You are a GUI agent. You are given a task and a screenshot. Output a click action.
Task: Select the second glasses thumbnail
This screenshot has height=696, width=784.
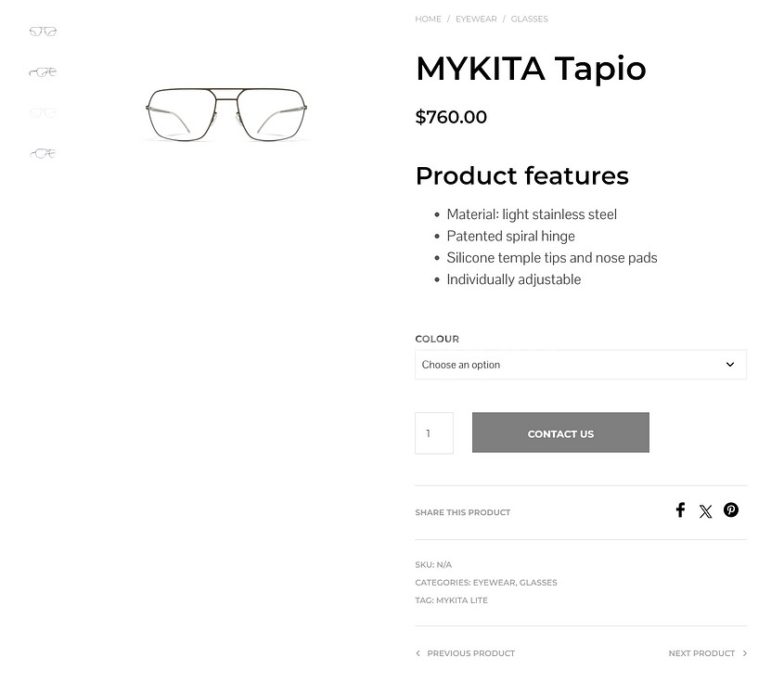point(43,72)
